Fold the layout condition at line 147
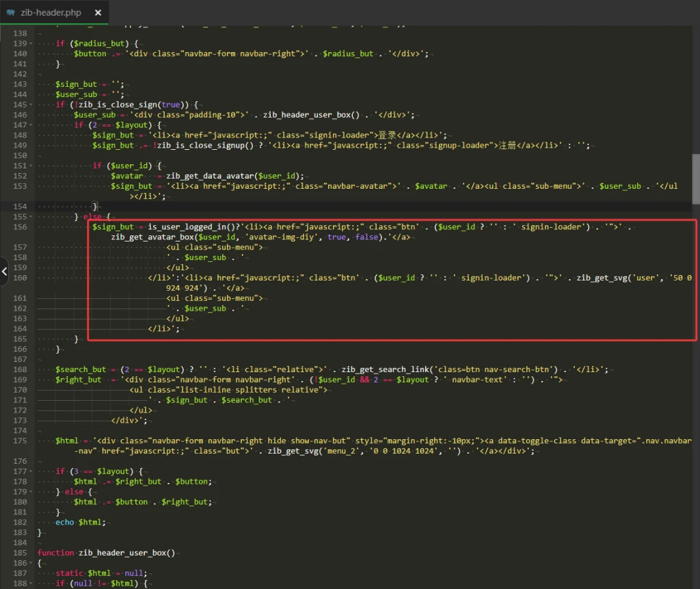 (x=32, y=125)
